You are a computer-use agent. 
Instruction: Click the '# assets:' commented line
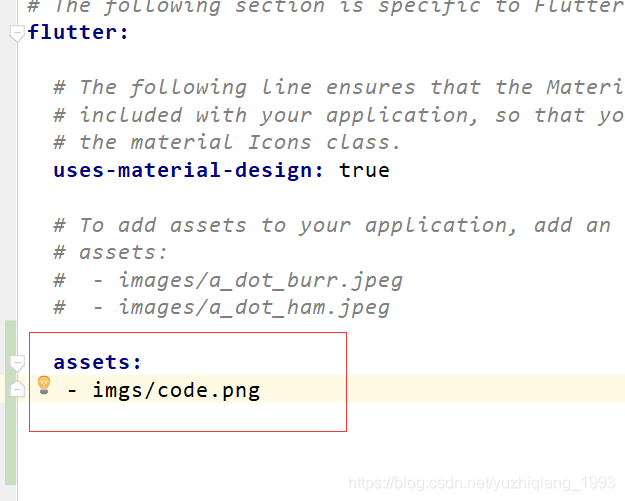click(x=110, y=253)
